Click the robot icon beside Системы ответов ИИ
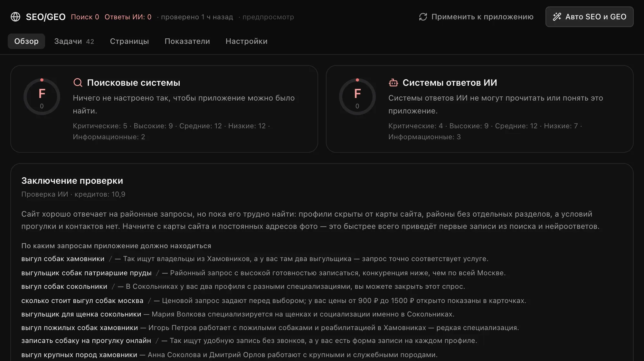 [393, 83]
